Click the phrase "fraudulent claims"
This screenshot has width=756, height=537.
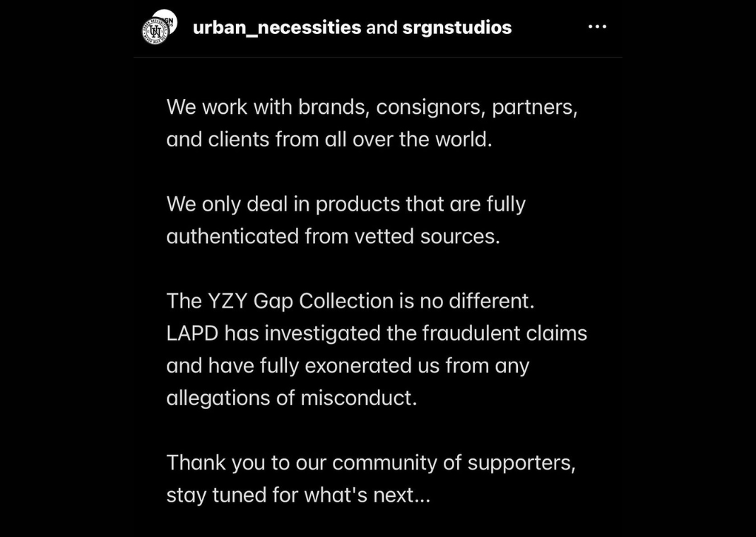[504, 333]
